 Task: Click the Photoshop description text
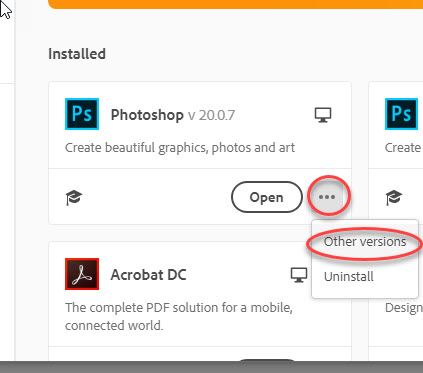pos(180,148)
